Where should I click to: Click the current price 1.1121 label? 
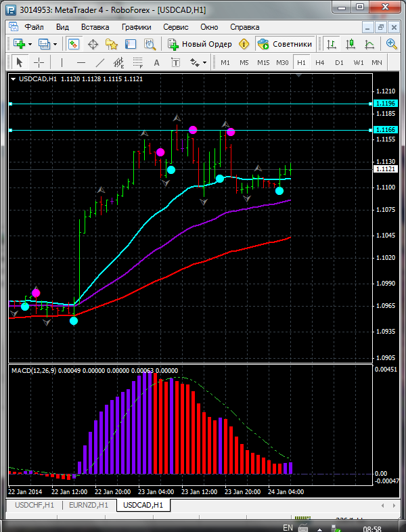tap(386, 169)
